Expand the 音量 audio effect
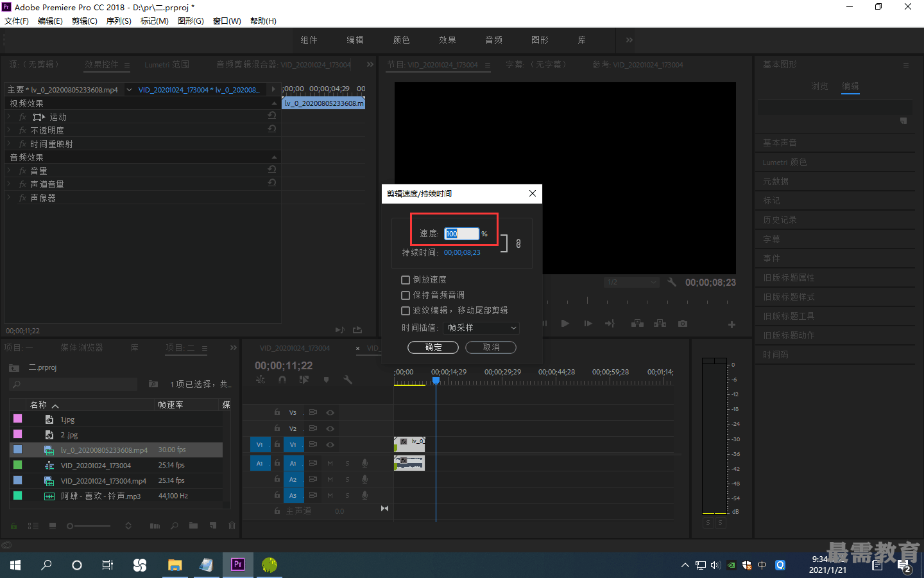The width and height of the screenshot is (924, 578). [x=9, y=171]
